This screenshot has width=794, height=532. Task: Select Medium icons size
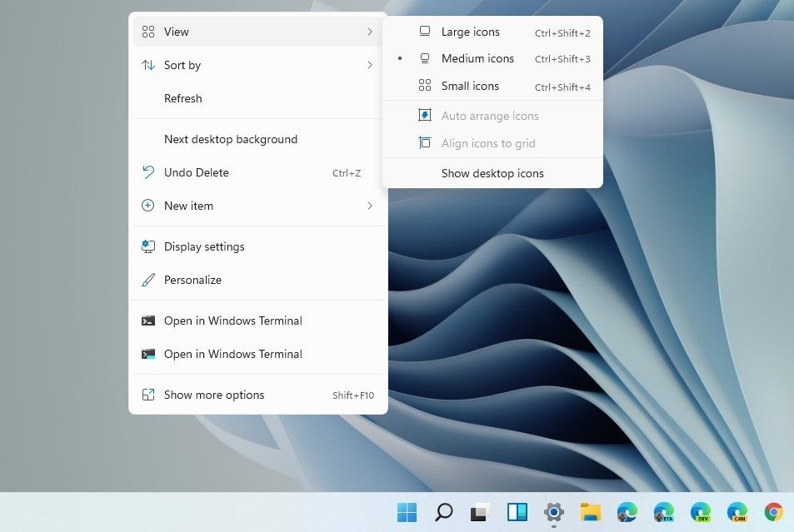[477, 58]
